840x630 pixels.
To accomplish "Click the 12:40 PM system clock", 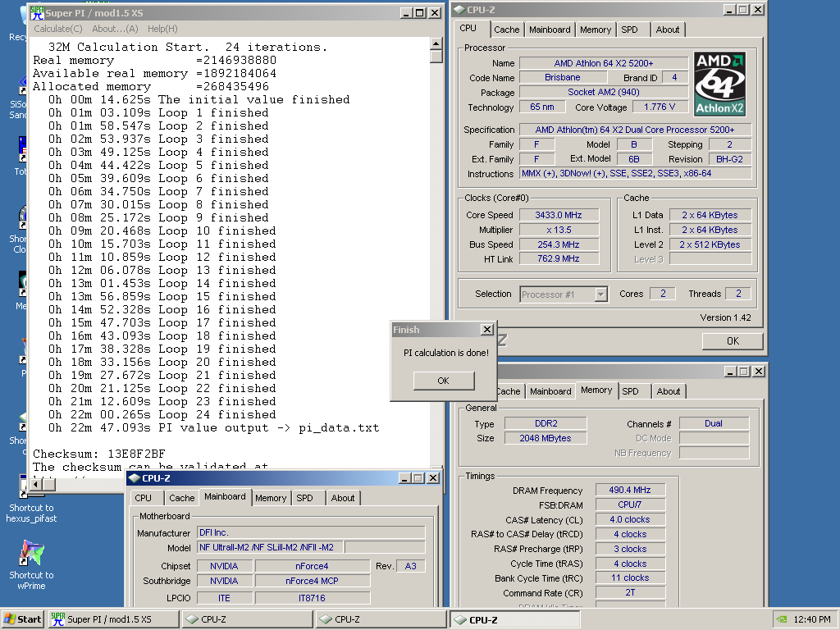I will pos(812,619).
